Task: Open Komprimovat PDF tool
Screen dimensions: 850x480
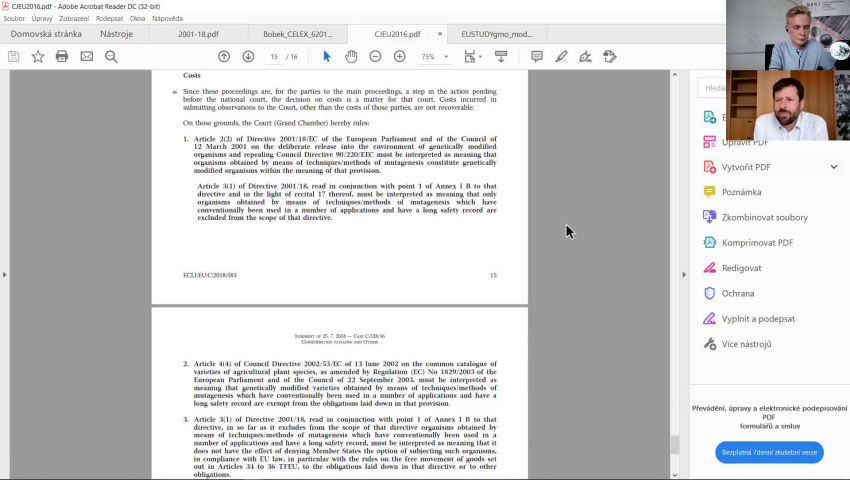Action: [x=757, y=242]
